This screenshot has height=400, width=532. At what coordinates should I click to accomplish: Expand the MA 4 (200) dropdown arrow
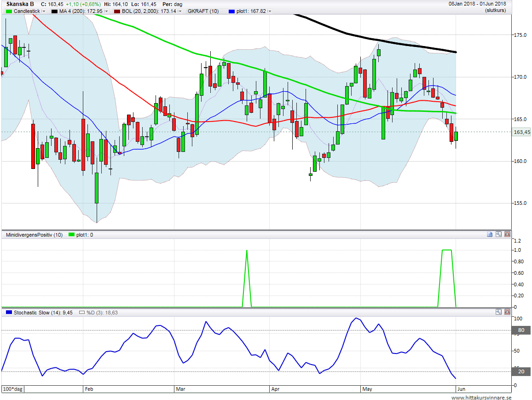tap(106, 11)
